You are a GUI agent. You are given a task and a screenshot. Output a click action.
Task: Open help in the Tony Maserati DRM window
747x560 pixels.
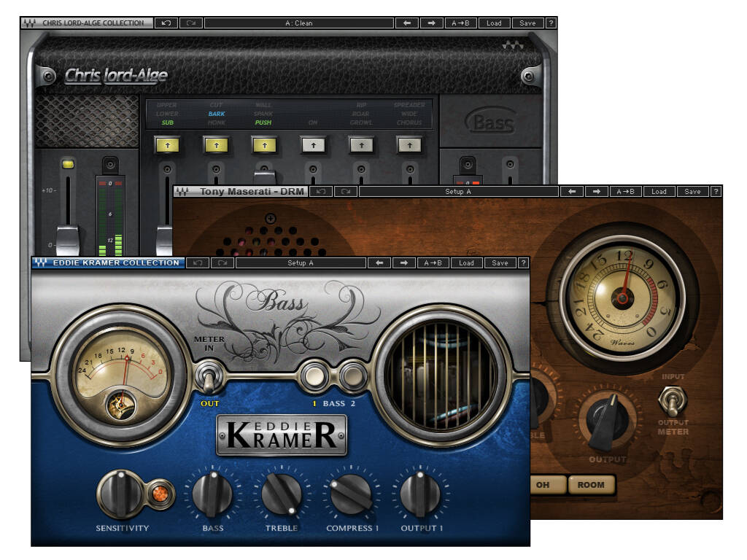pyautogui.click(x=716, y=192)
